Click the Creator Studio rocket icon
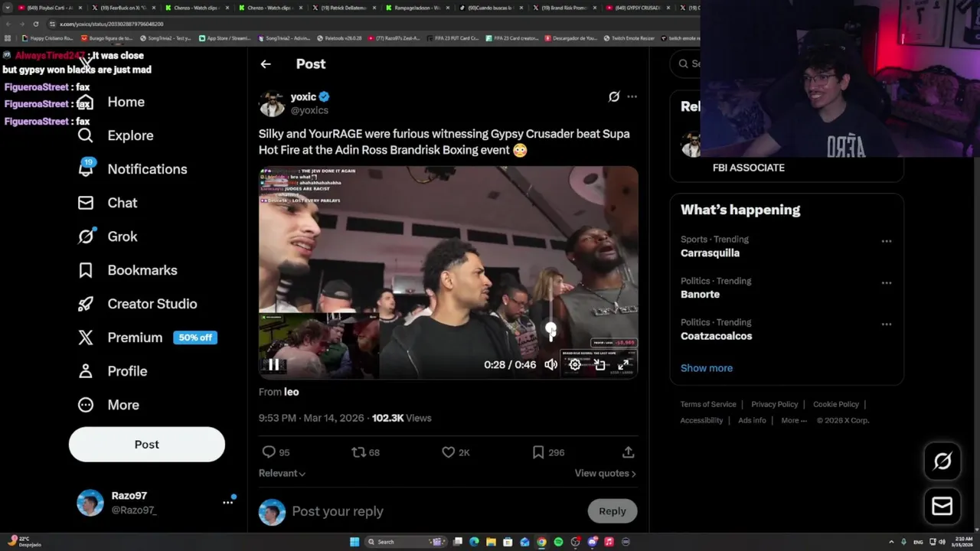Viewport: 980px width, 551px height. [x=86, y=304]
